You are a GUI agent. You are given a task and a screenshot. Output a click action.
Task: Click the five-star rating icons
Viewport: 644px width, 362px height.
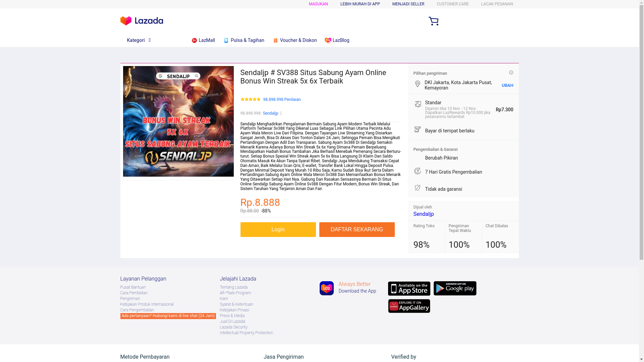point(250,99)
